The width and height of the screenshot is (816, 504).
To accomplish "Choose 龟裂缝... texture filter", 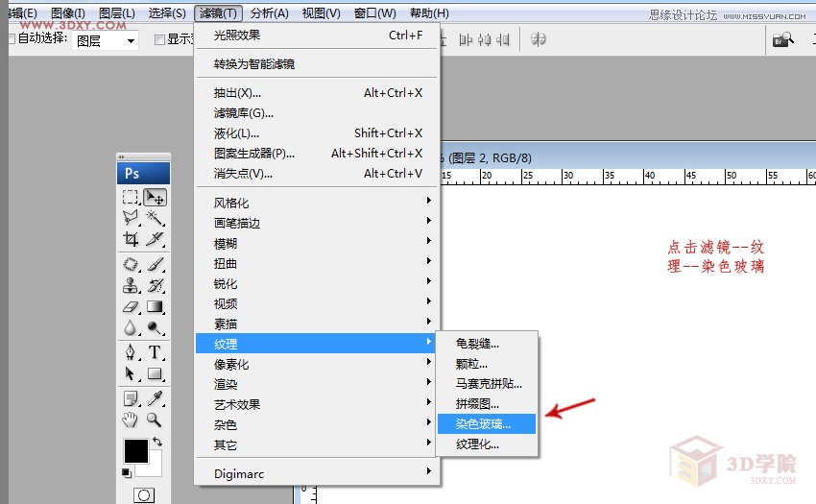I will [487, 343].
